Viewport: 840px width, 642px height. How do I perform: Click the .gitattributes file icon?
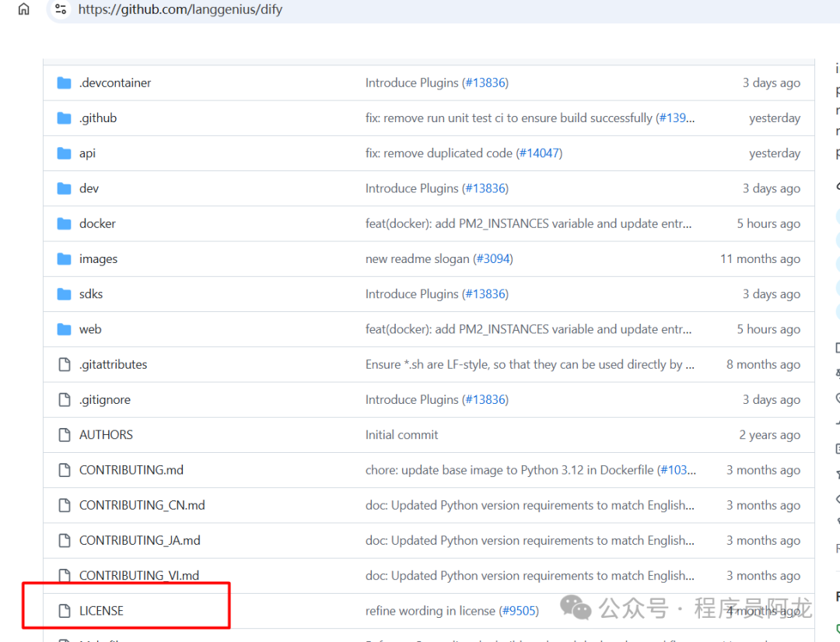tap(65, 364)
